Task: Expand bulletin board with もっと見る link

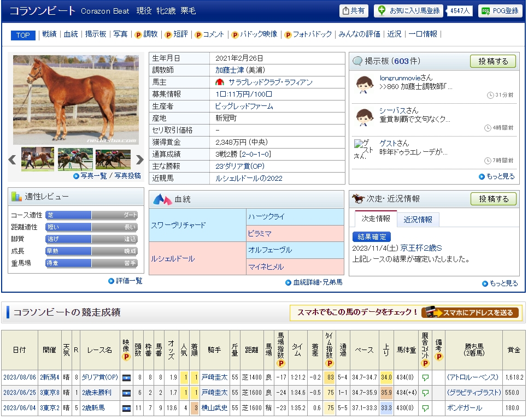Action: click(497, 176)
